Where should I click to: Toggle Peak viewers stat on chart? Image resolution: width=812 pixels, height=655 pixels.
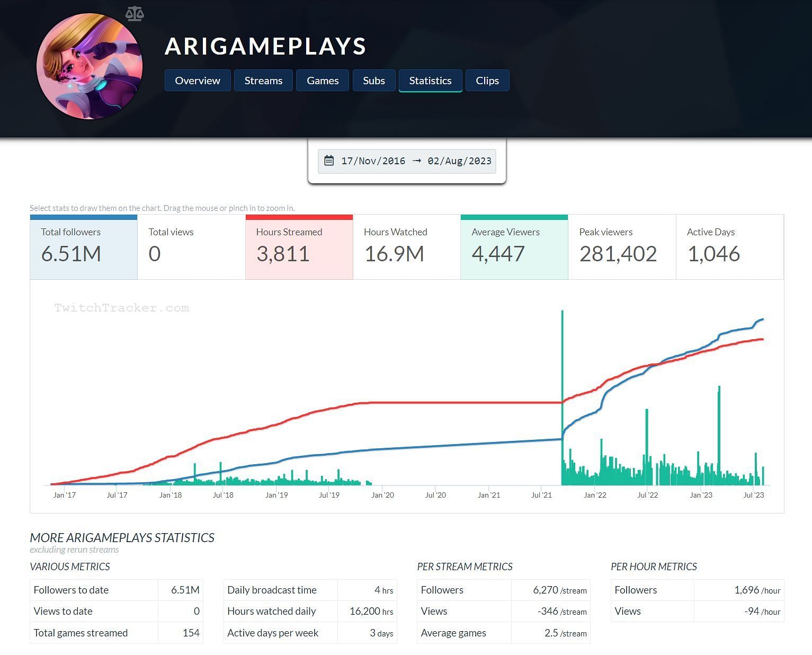point(622,247)
